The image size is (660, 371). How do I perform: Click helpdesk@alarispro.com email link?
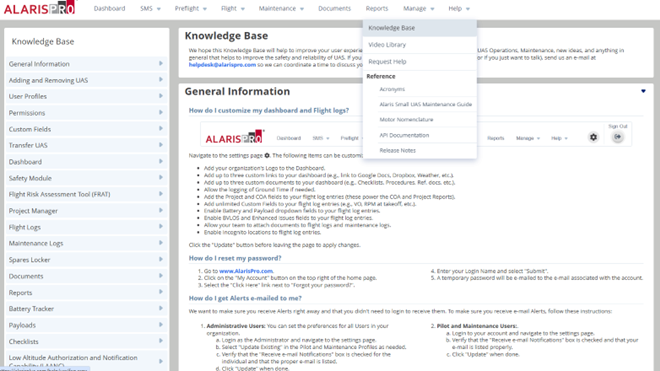tap(222, 65)
